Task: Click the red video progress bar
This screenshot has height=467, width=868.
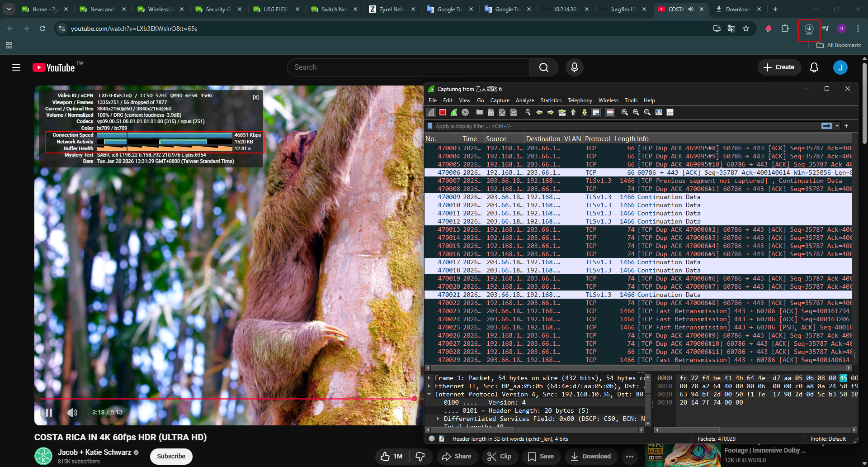Action: click(226, 399)
